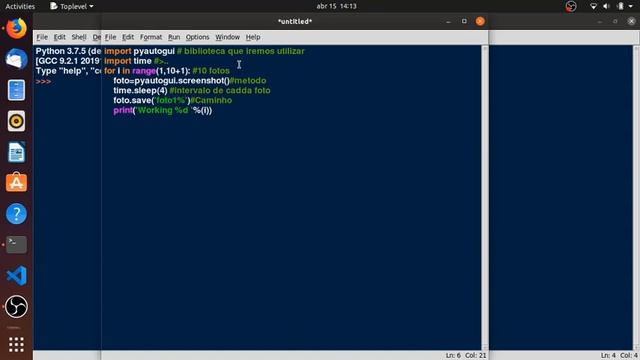Open the clock and calendar abr 15 14:13
The width and height of the screenshot is (640, 360).
click(336, 6)
